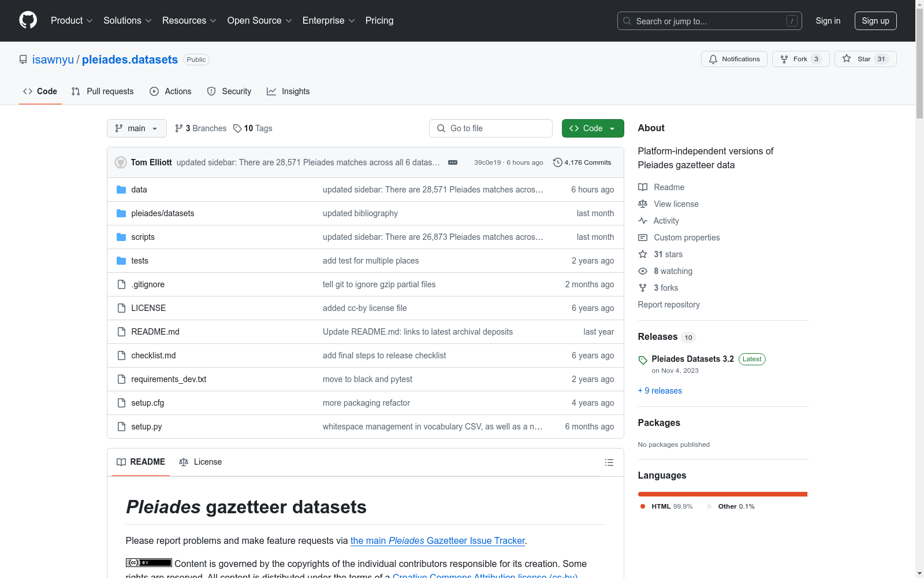
Task: Open the 3 Branches list
Action: 201,128
